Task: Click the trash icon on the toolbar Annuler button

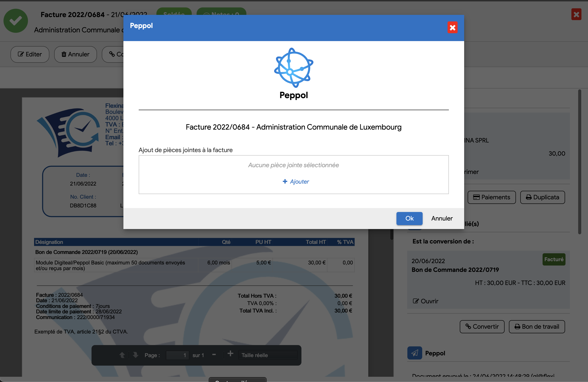Action: tap(64, 54)
